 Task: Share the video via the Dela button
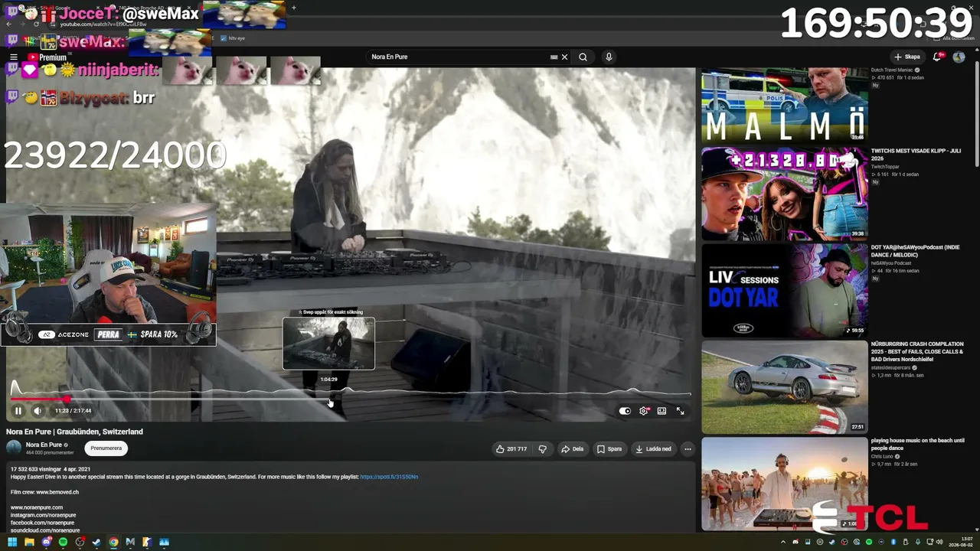pos(573,449)
